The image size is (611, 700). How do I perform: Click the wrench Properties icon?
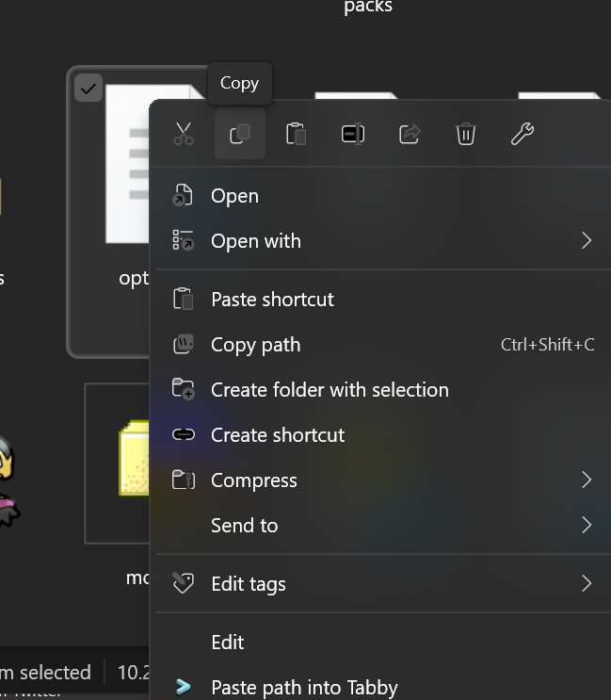click(523, 135)
